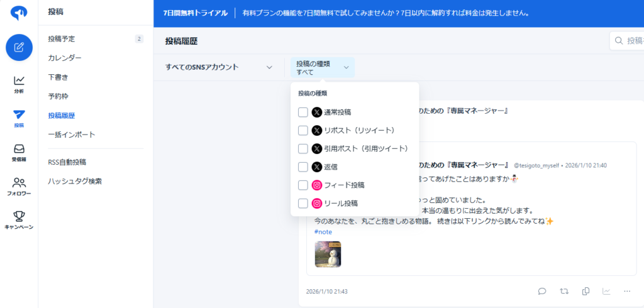Click the reply speech bubble icon on post
This screenshot has height=308, width=644.
pyautogui.click(x=542, y=291)
